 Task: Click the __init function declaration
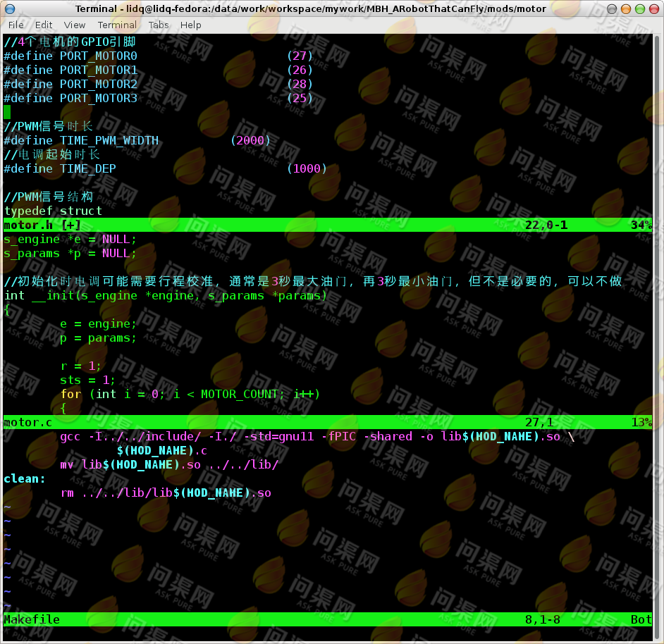pyautogui.click(x=166, y=295)
